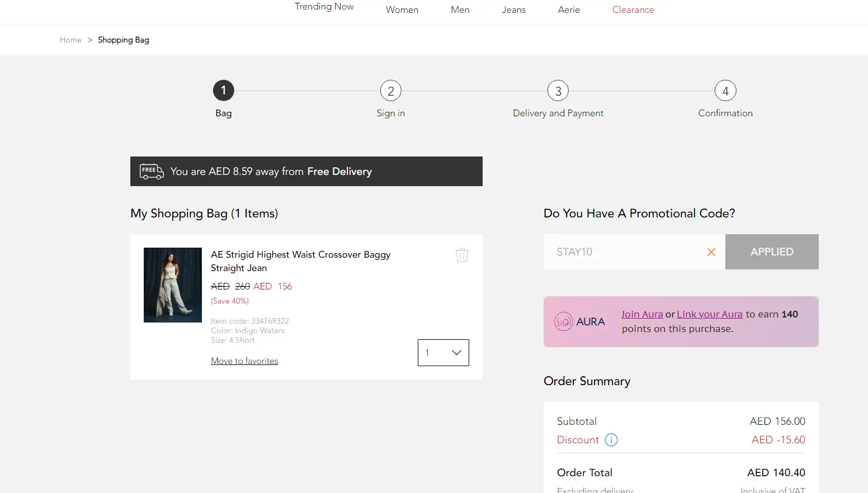
Task: Click the APPLIED promo button
Action: (771, 252)
